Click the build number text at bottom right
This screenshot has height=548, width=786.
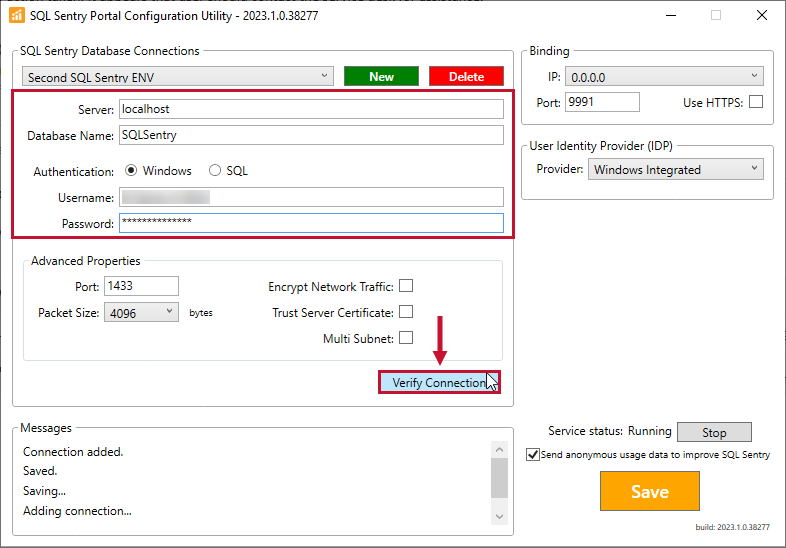coord(732,527)
